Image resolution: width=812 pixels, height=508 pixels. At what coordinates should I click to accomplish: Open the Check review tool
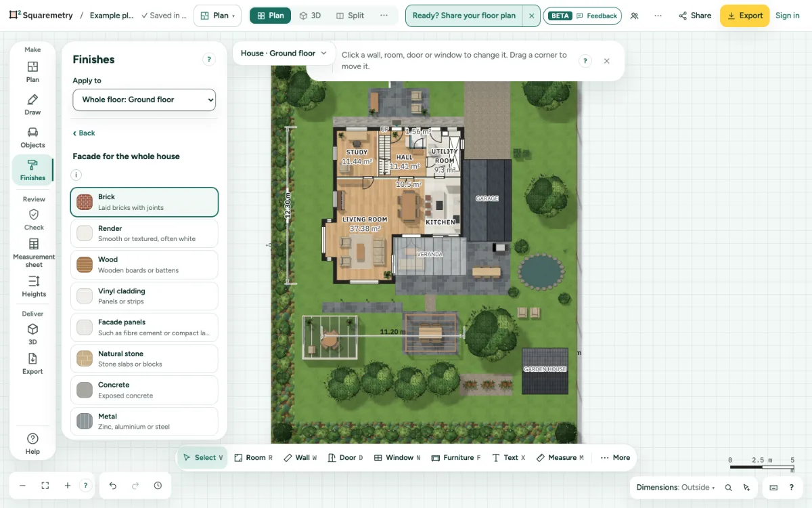[34, 219]
